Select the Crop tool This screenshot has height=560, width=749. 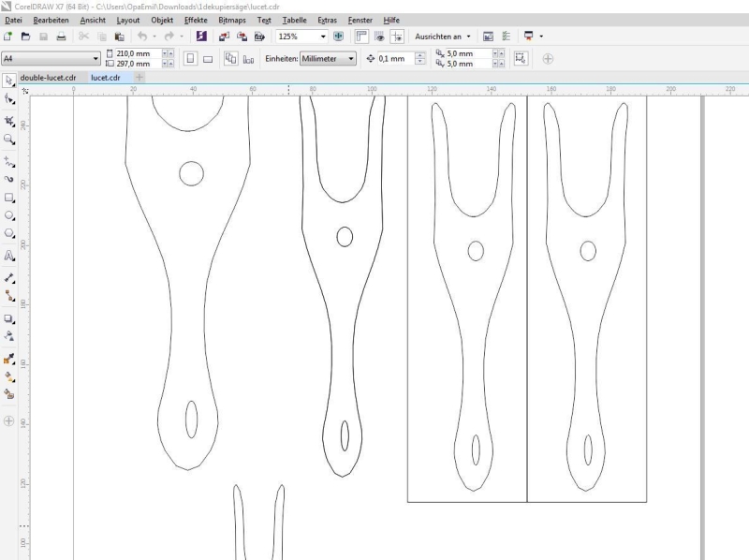(x=9, y=121)
